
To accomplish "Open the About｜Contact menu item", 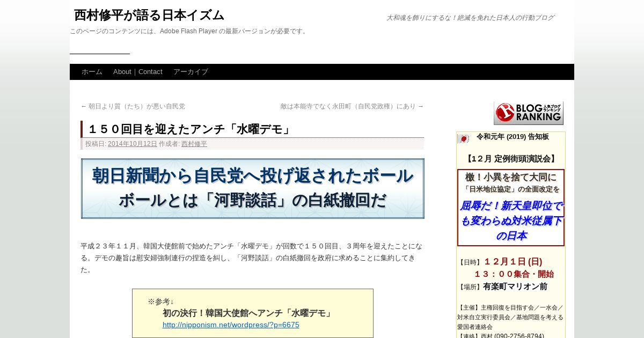I will pos(138,72).
